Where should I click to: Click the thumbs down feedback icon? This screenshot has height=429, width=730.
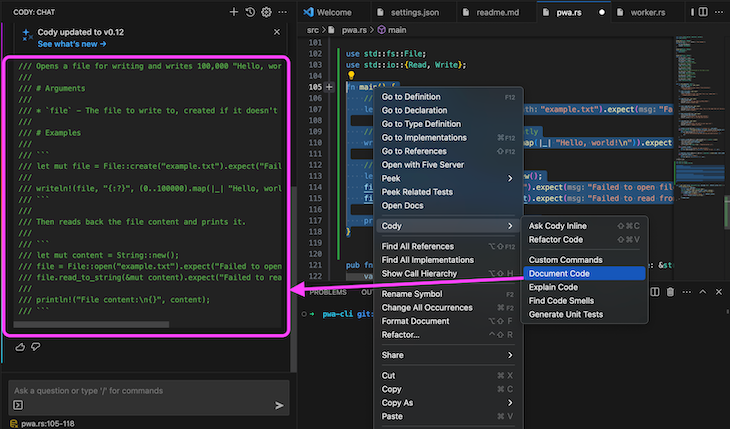click(x=35, y=346)
